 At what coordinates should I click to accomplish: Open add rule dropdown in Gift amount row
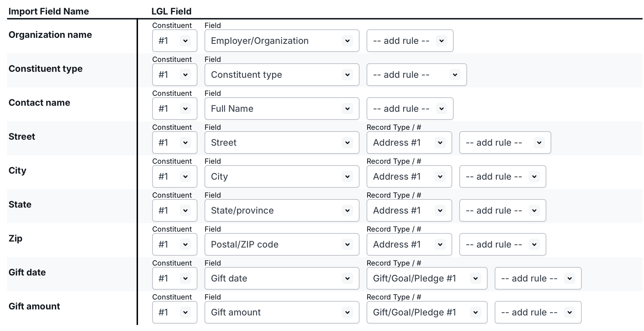[x=538, y=312]
